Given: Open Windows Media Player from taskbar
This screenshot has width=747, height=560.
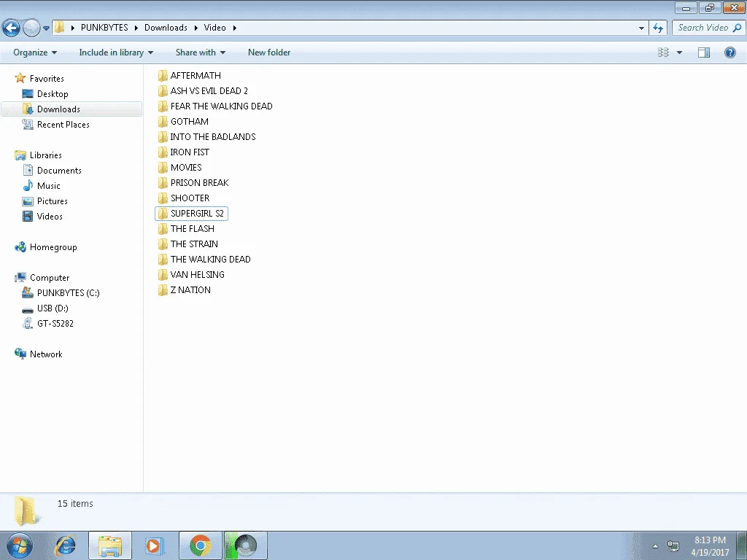Looking at the screenshot, I should pos(155,545).
